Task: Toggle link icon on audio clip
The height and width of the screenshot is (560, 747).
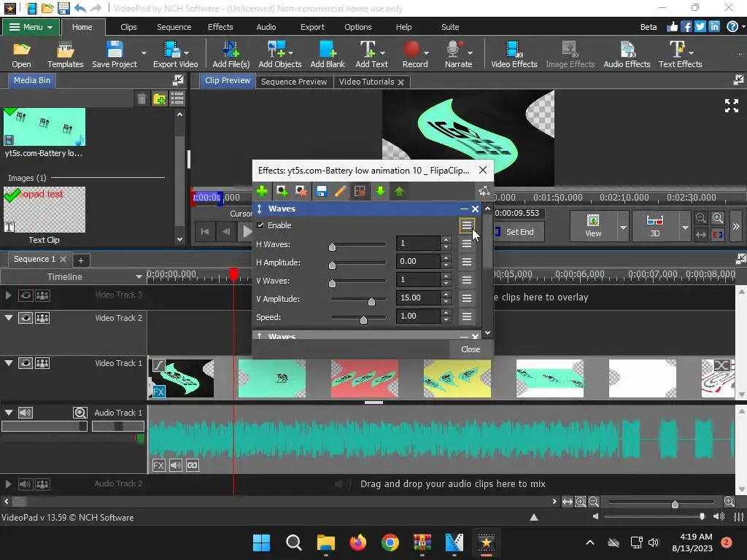Action: pos(193,465)
